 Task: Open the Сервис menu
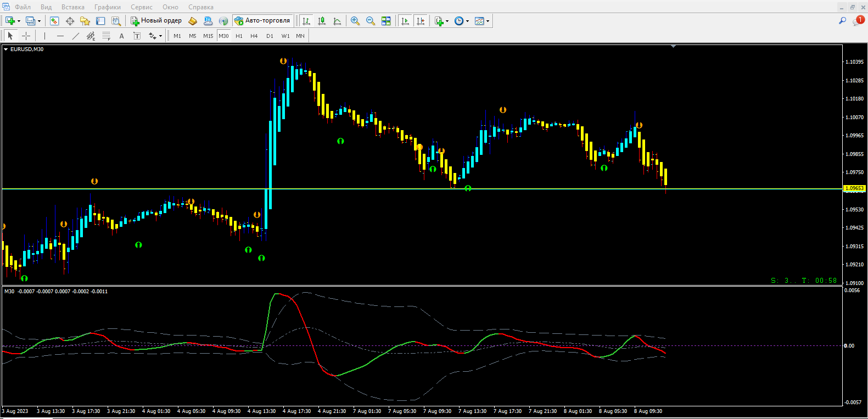click(141, 7)
